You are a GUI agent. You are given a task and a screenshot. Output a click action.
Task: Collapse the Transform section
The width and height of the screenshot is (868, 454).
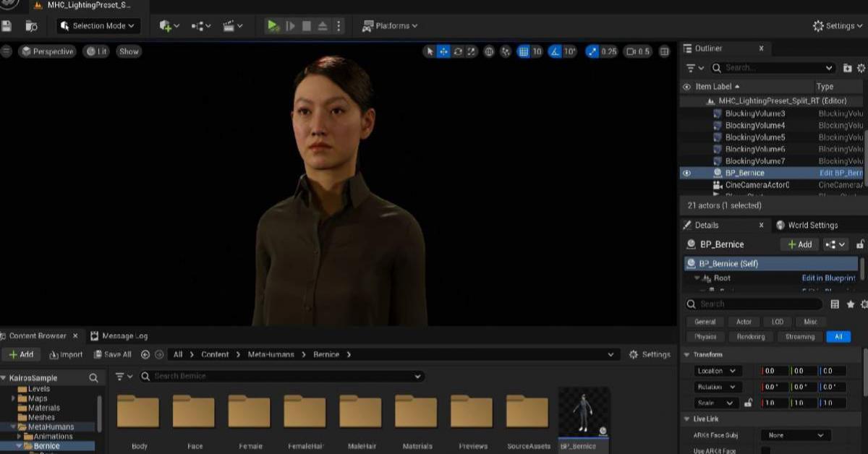(x=687, y=354)
